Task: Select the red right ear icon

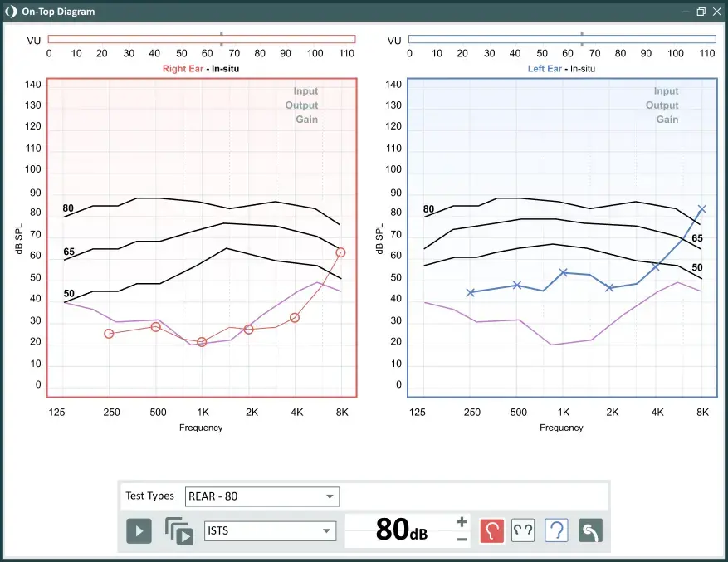Action: (x=491, y=531)
